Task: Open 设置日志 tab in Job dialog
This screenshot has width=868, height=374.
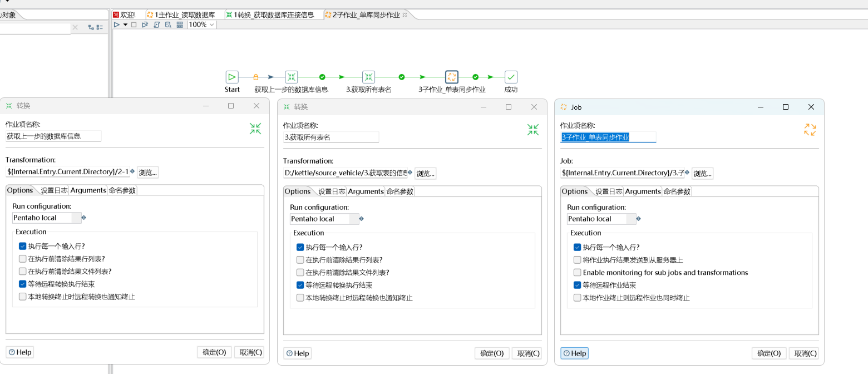Action: click(609, 191)
